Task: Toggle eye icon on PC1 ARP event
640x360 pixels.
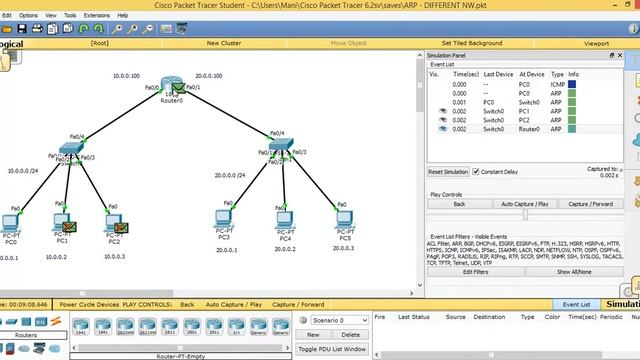Action: click(x=442, y=111)
